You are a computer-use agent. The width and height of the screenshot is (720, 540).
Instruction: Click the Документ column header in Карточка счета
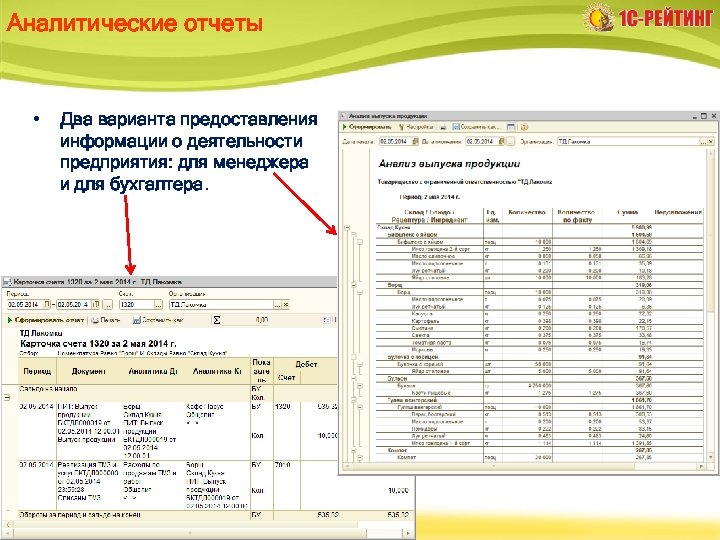(89, 371)
